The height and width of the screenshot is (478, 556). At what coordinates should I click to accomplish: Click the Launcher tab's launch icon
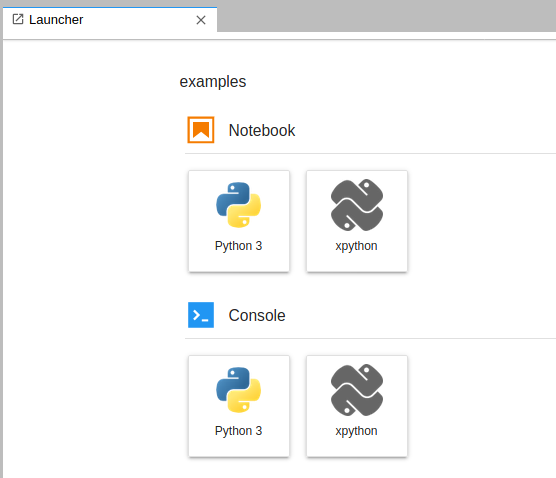(18, 19)
